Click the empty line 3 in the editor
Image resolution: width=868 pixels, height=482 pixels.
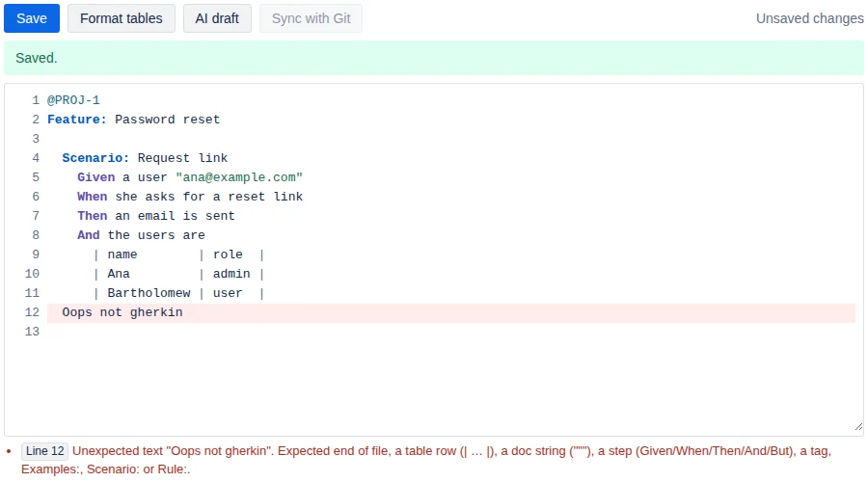tap(451, 139)
